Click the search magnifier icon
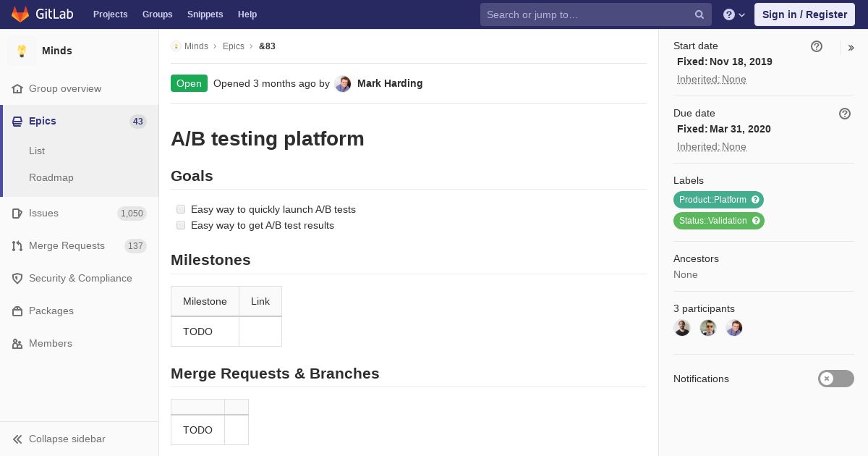The image size is (868, 456). pos(699,14)
